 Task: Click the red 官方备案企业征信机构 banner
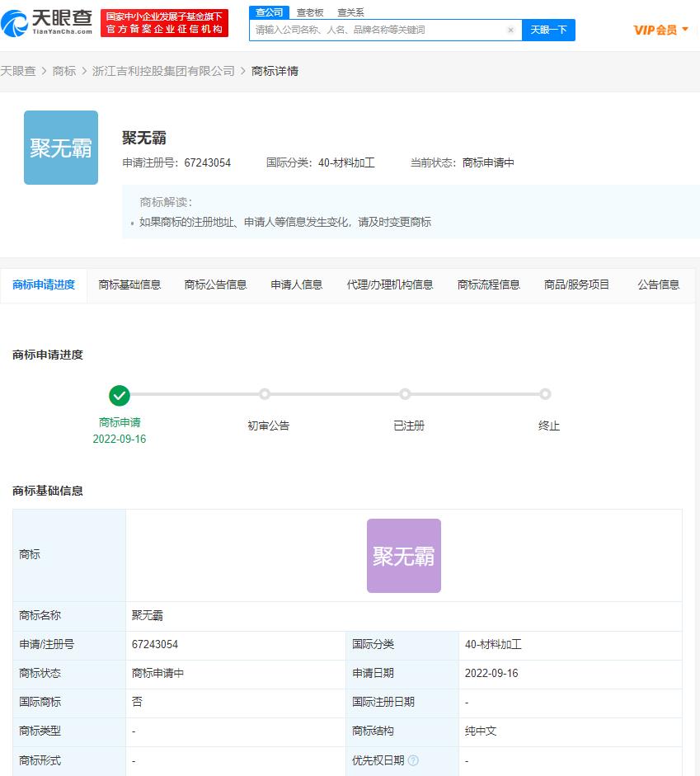tap(164, 23)
